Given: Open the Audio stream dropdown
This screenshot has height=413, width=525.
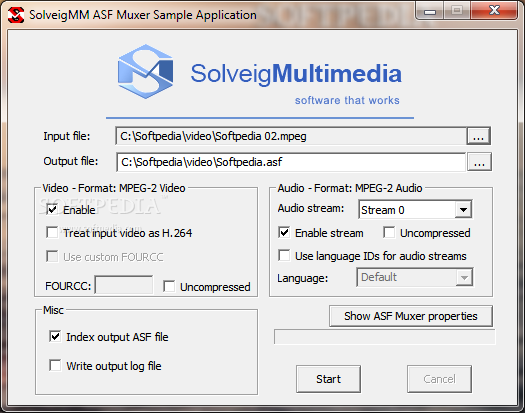Looking at the screenshot, I should (x=463, y=210).
